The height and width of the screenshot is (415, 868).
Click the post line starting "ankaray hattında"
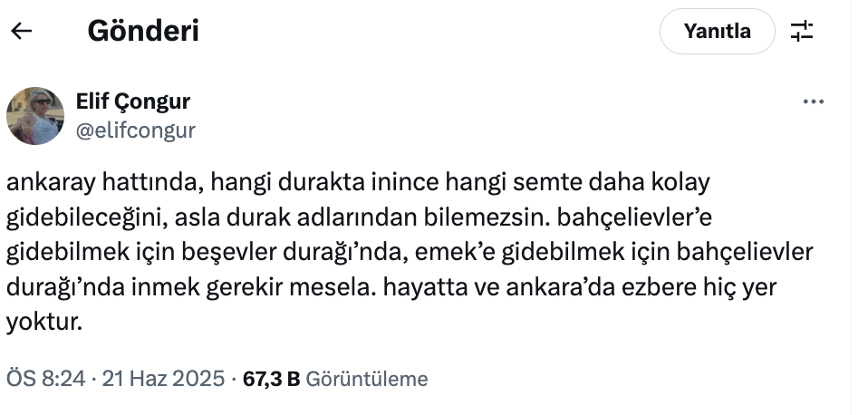tap(358, 182)
